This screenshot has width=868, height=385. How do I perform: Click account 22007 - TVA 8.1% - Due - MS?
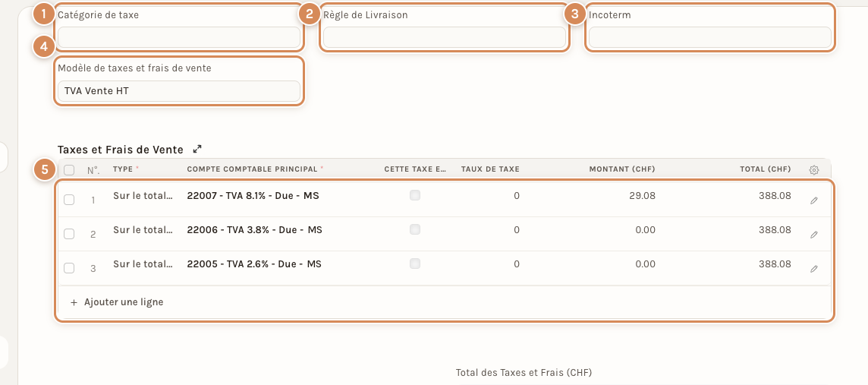pyautogui.click(x=253, y=196)
